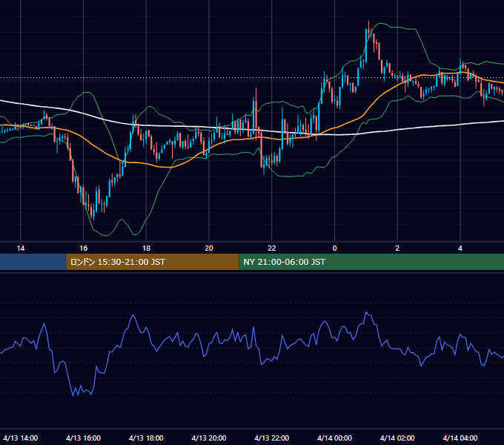The height and width of the screenshot is (445, 504).
Task: Click the 4/13 20:00 date label
Action: [209, 438]
